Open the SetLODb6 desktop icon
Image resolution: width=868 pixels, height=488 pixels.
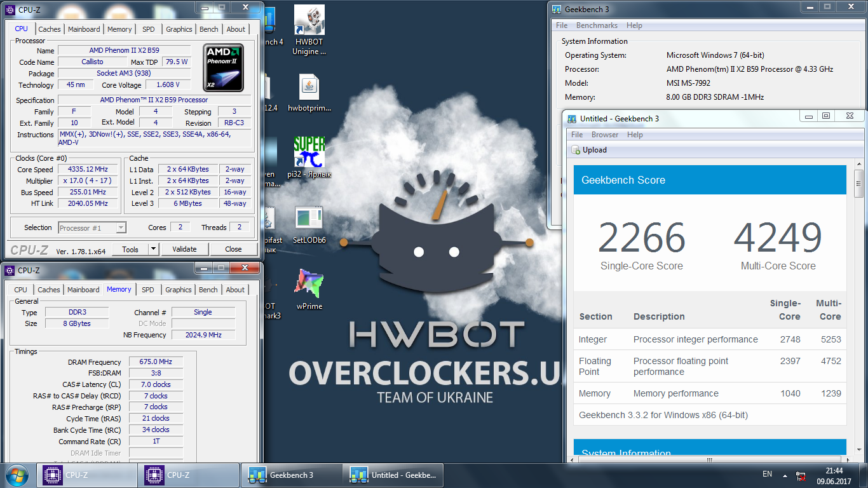(309, 225)
